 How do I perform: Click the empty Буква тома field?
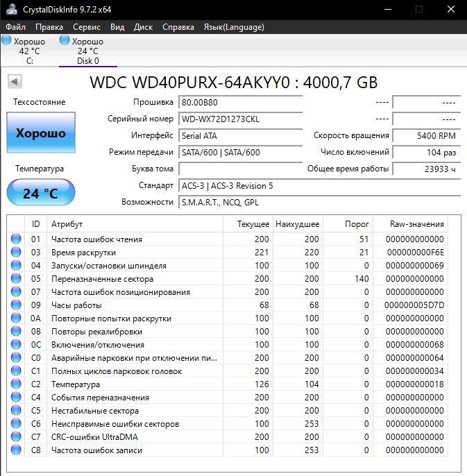(x=241, y=169)
